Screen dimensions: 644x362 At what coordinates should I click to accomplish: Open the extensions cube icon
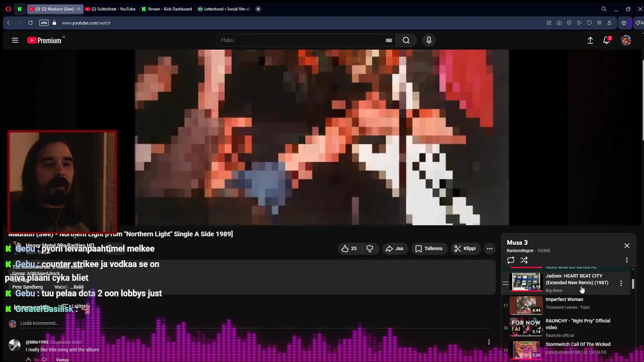[624, 23]
